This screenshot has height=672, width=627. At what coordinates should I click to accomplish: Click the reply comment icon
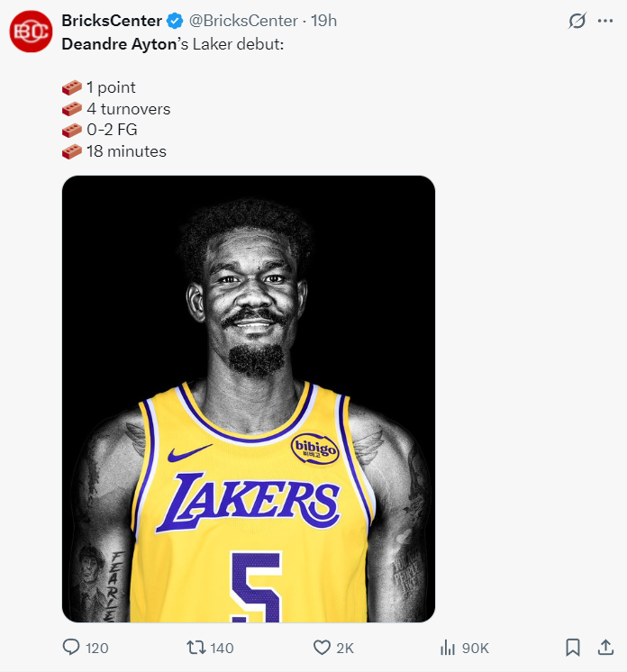72,648
